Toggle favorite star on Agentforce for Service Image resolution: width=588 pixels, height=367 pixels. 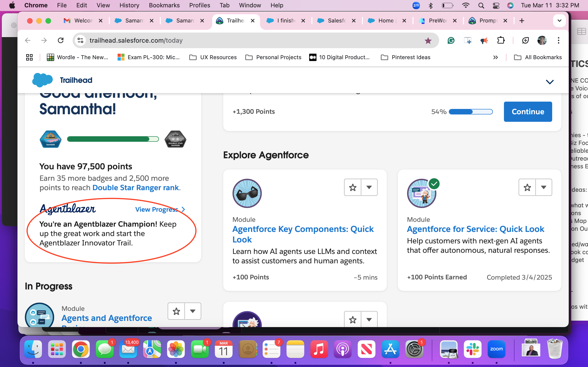(527, 187)
